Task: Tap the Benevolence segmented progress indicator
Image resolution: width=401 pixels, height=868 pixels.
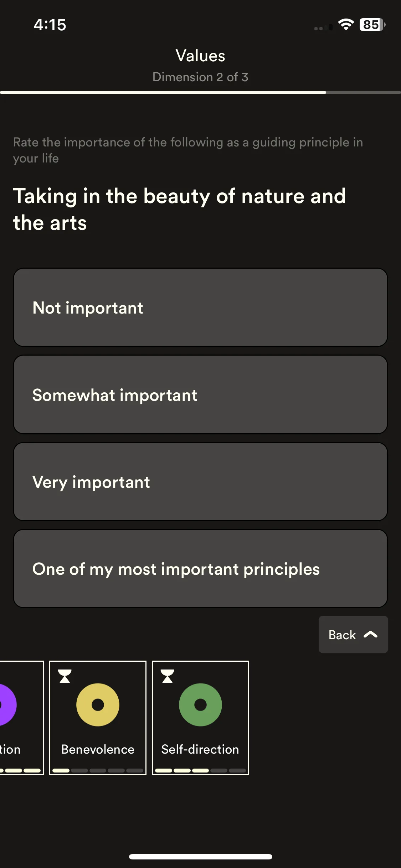Action: [98, 770]
